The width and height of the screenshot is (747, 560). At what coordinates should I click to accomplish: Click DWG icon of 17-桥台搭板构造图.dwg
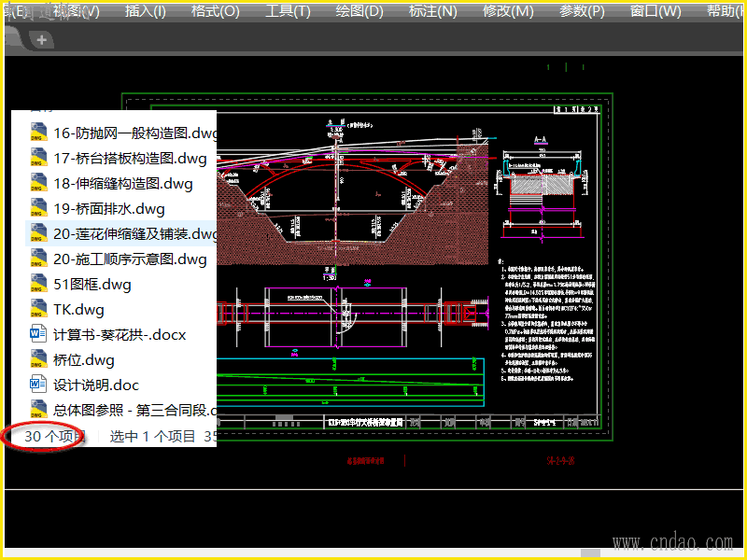click(38, 158)
